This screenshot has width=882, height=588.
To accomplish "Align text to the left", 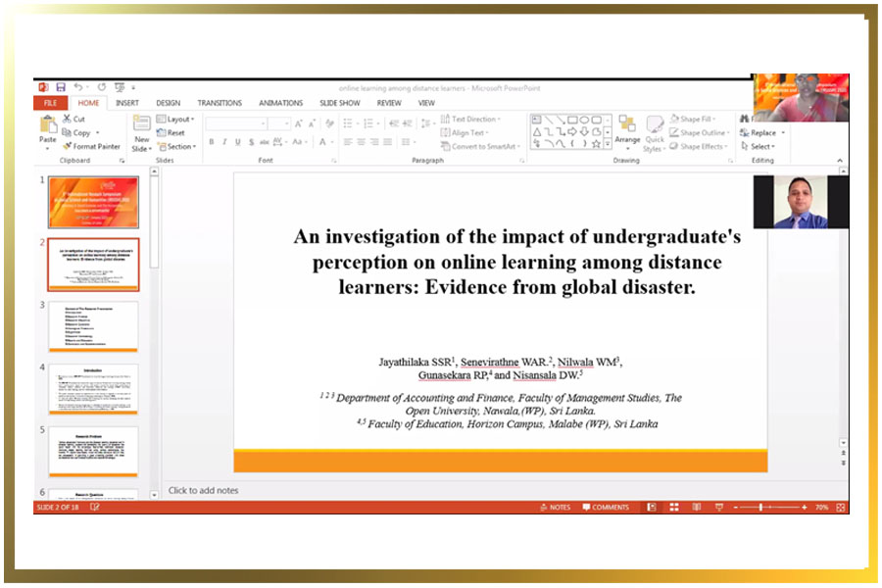I will [x=348, y=142].
